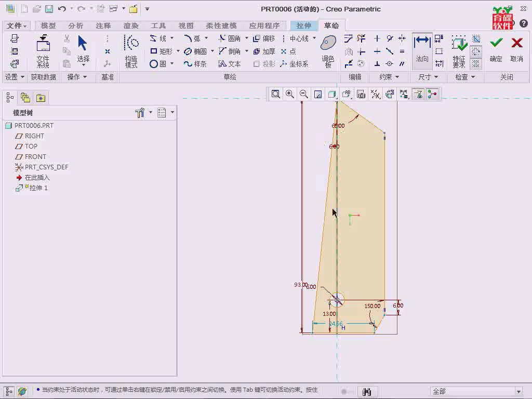
Task: Open the File System import tool
Action: point(43,51)
